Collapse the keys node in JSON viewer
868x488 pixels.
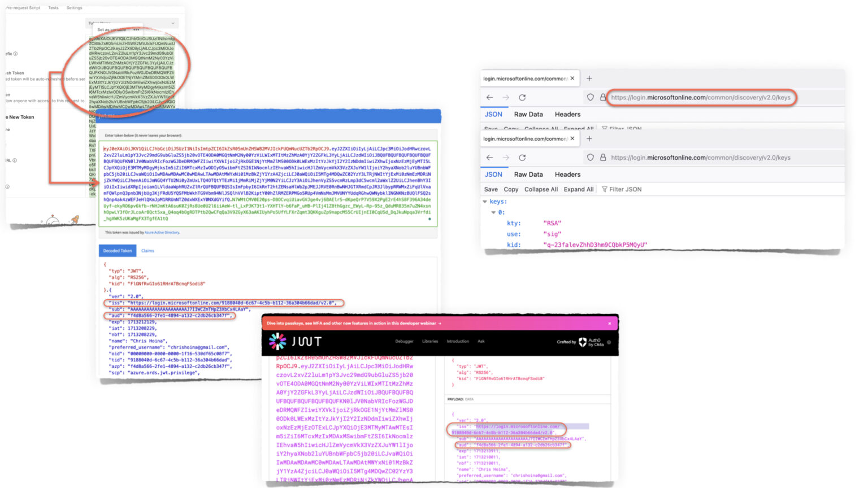coord(485,202)
